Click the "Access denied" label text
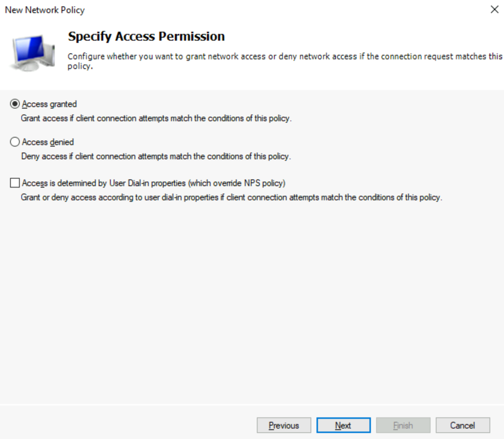504x439 pixels. (48, 142)
